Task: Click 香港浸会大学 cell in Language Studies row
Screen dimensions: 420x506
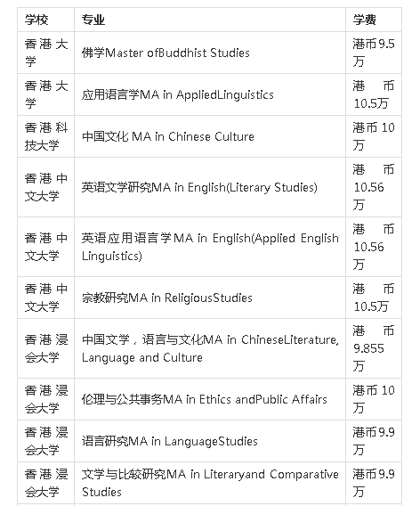Action: point(45,441)
